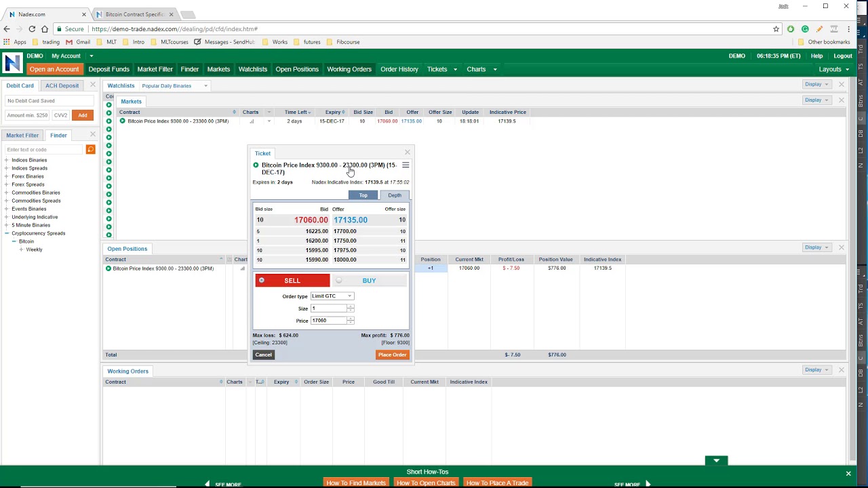Open Chrome three-dot menu
The width and height of the screenshot is (868, 488).
coord(848,29)
